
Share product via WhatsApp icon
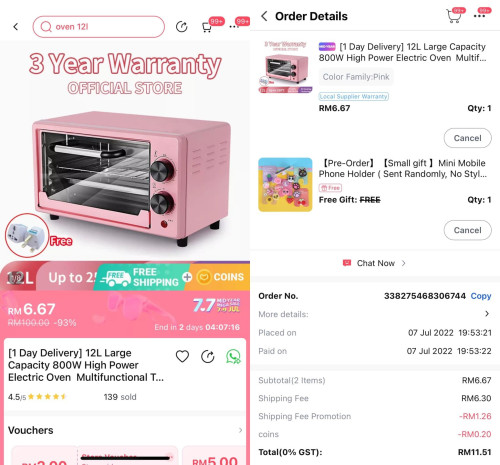pos(233,356)
